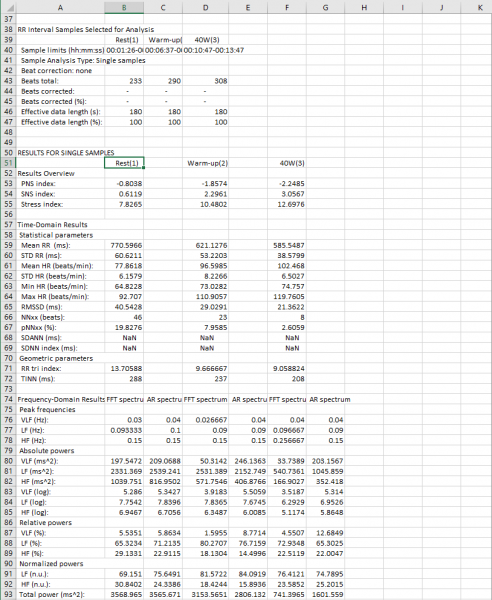This screenshot has height=600, width=492.
Task: Click the RESULTS FOR SINGLE SAMPLES cell
Action: coord(60,153)
